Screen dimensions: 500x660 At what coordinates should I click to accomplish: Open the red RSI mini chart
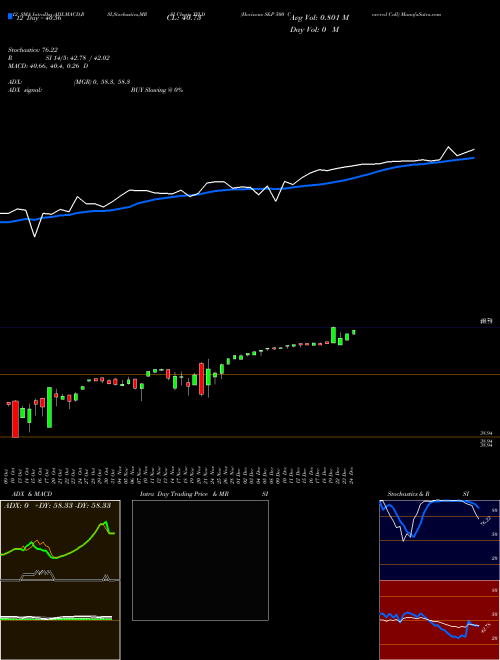coord(439,620)
